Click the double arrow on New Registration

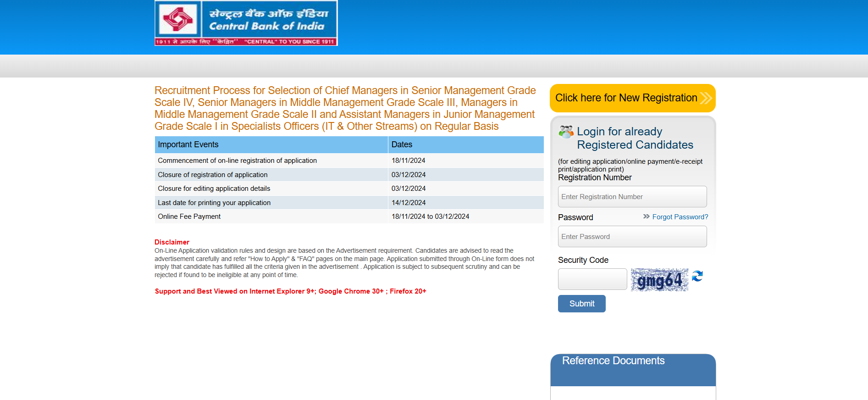pos(706,98)
